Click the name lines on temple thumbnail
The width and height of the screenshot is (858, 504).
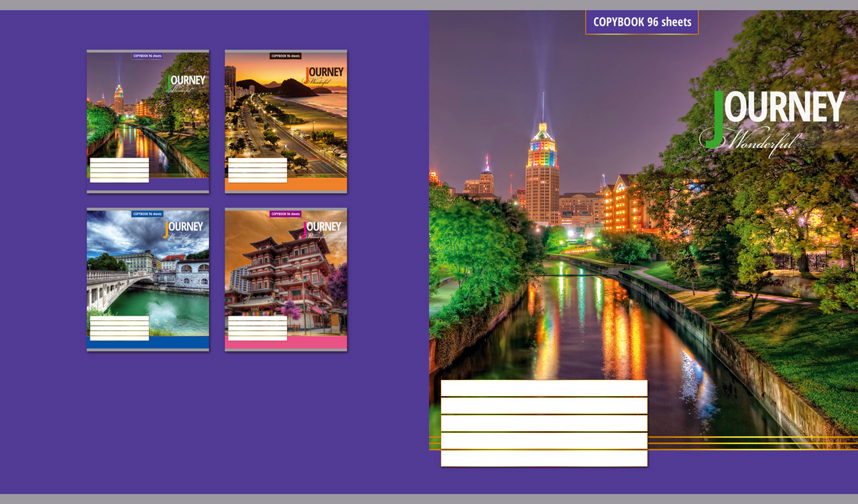click(257, 328)
